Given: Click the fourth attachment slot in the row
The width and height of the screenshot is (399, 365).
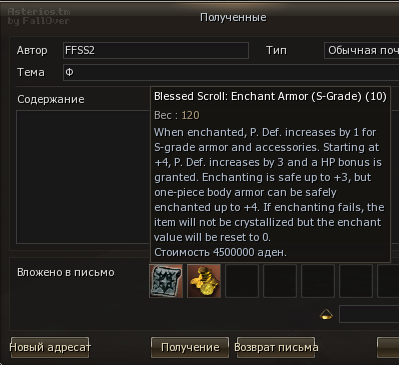Looking at the screenshot, I should click(280, 281).
